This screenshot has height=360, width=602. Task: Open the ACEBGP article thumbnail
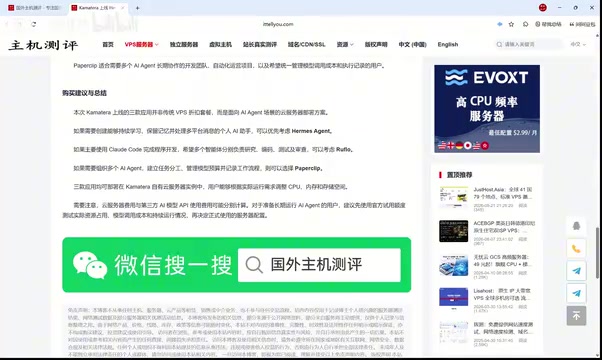pos(453,231)
